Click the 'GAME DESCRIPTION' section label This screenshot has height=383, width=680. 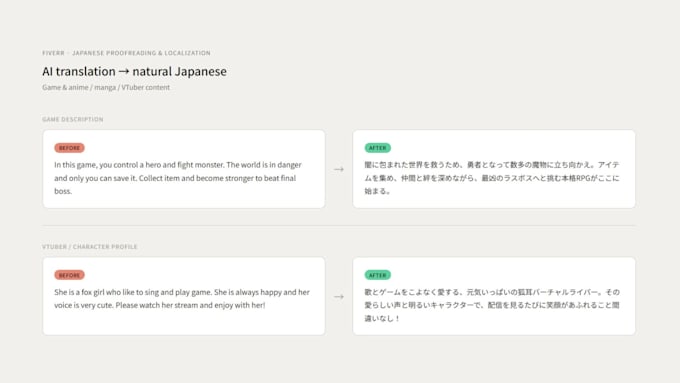click(x=73, y=119)
